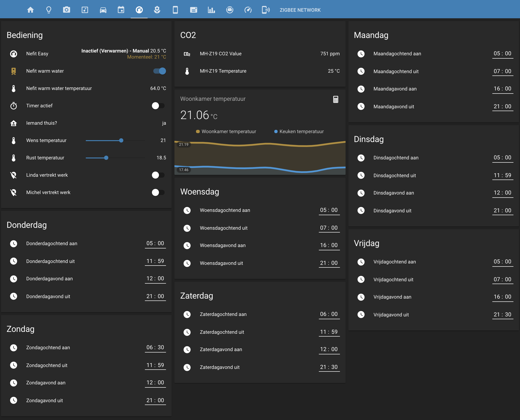Switch to the camera tab
This screenshot has height=420, width=520.
pos(67,10)
